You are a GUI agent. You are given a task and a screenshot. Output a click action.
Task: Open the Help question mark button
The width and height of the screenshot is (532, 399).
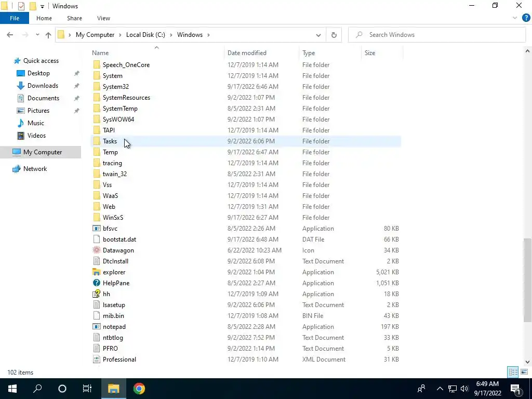[526, 18]
